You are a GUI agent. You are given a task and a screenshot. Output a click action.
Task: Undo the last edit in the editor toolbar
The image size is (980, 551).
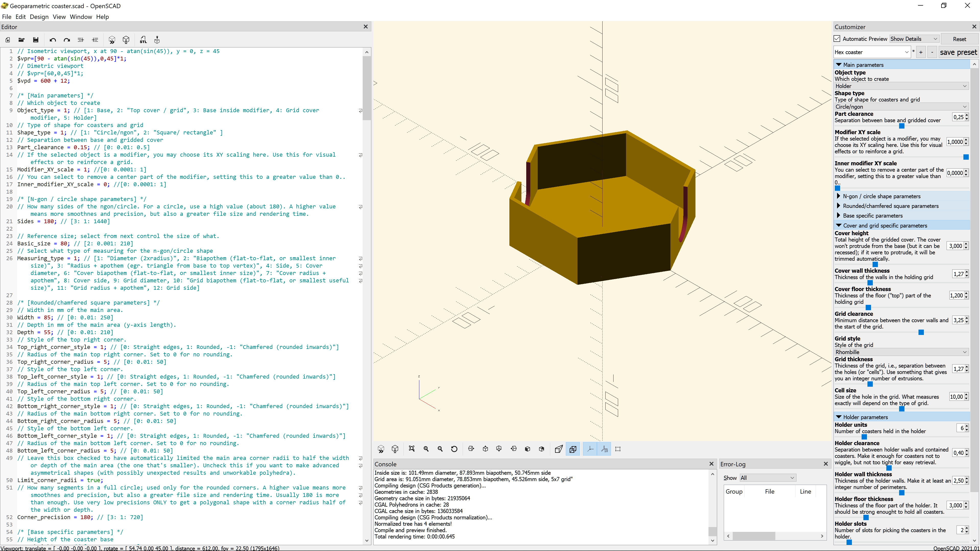point(53,40)
